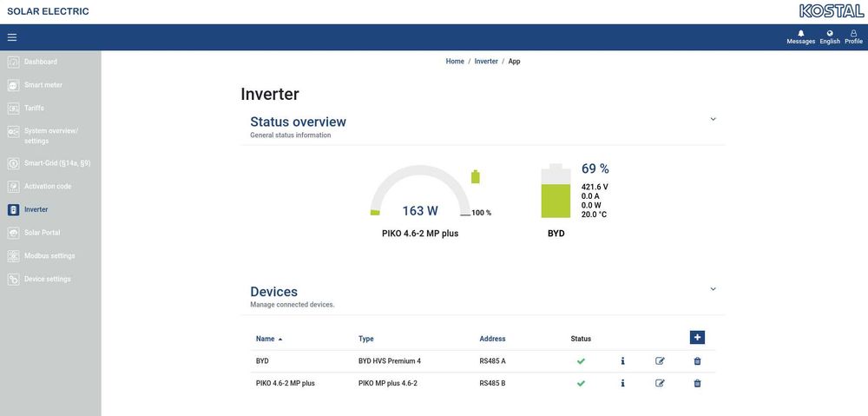Click the Smart-Grid sidebar icon

click(x=13, y=164)
